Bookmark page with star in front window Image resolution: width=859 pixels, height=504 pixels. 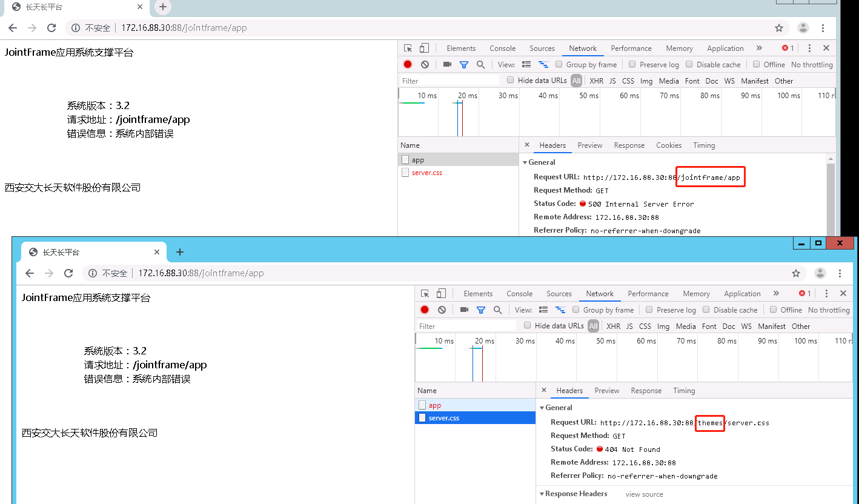coord(796,273)
